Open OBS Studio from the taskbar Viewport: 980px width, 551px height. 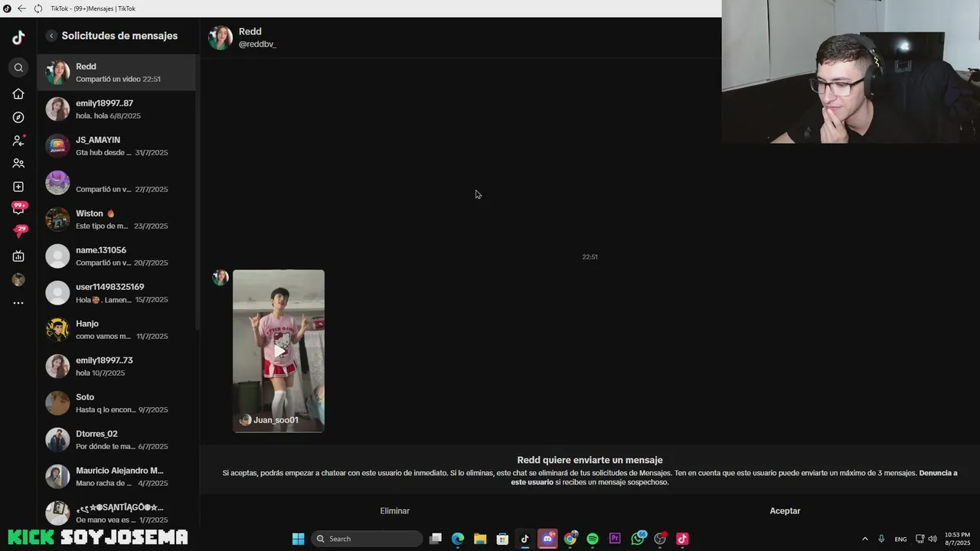coord(660,539)
